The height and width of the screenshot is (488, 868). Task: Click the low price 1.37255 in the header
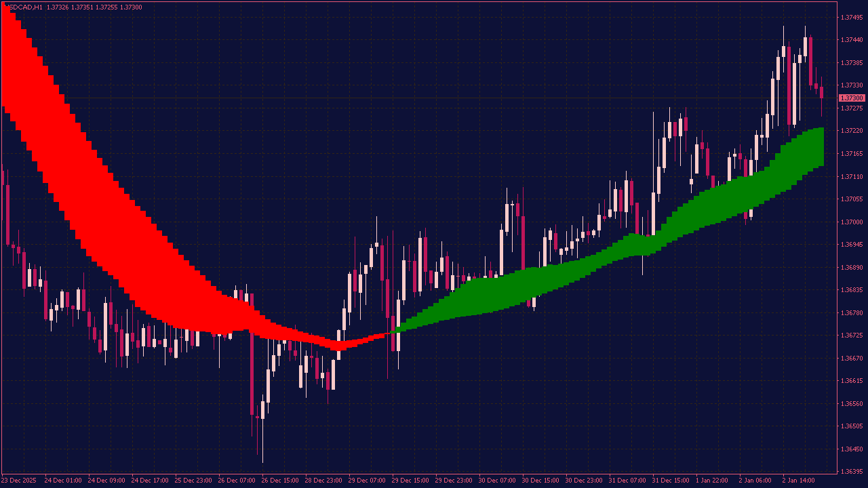coord(106,5)
